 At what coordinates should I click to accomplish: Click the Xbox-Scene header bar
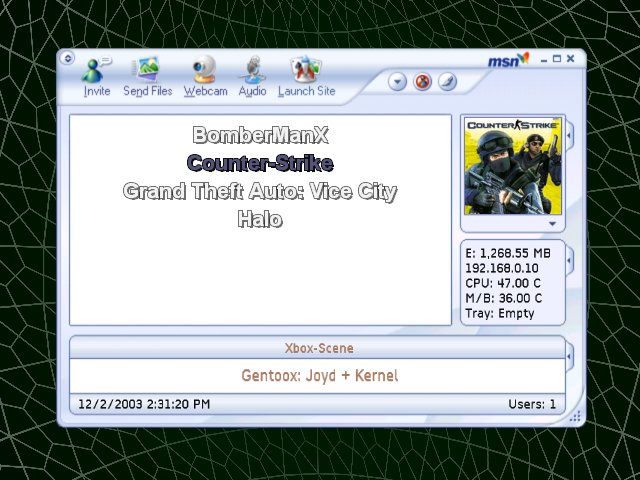pos(318,348)
